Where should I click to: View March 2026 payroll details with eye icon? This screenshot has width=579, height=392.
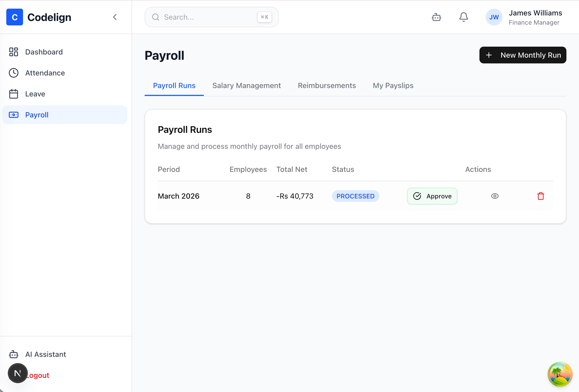click(495, 196)
